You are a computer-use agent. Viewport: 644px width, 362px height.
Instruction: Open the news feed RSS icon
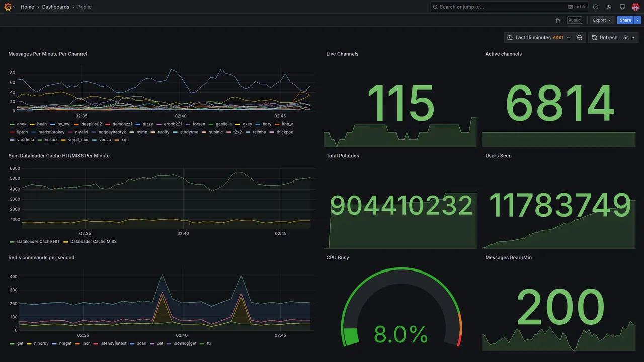click(609, 7)
